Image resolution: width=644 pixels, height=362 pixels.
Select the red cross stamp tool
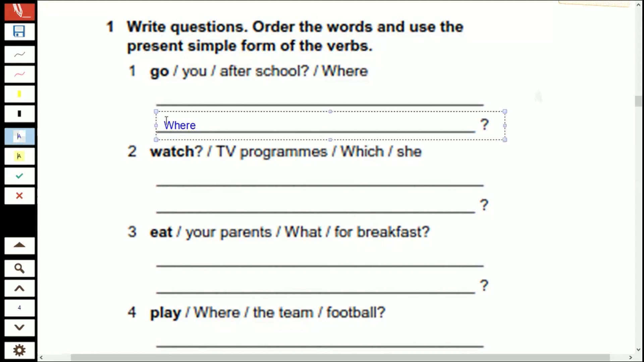click(19, 196)
